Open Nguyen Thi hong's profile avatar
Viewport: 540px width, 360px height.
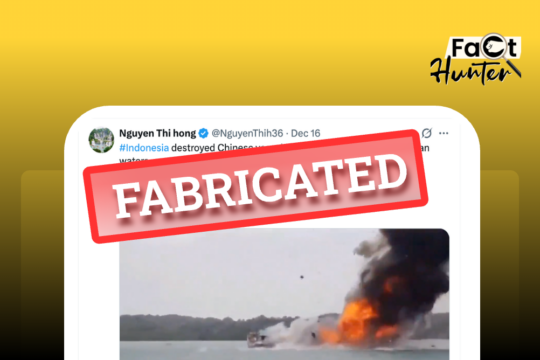tap(101, 140)
